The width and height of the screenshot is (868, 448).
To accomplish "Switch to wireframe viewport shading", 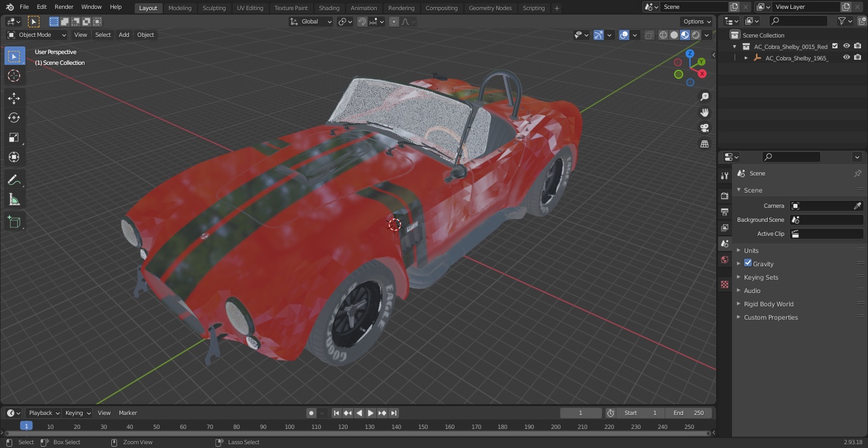I will pyautogui.click(x=663, y=35).
